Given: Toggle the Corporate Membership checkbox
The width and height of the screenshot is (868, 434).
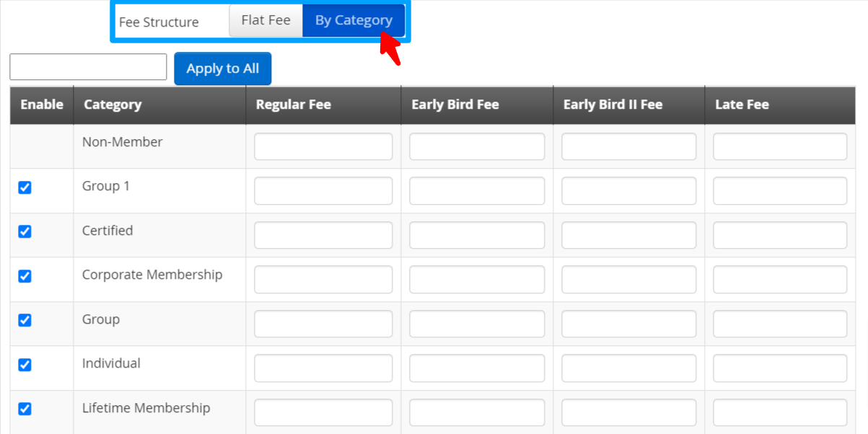Looking at the screenshot, I should point(25,276).
